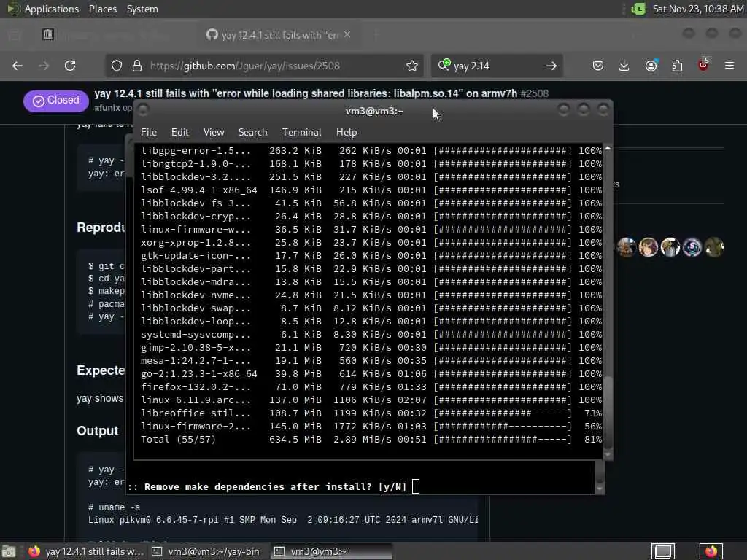Click the firefox-132.0.2 download row
Screen dimensions: 747x560
tap(371, 387)
